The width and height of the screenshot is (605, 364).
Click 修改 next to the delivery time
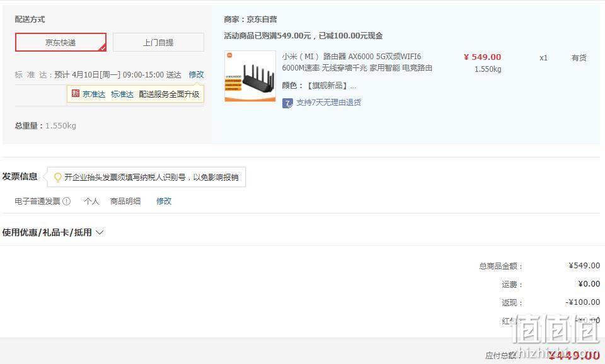point(196,74)
